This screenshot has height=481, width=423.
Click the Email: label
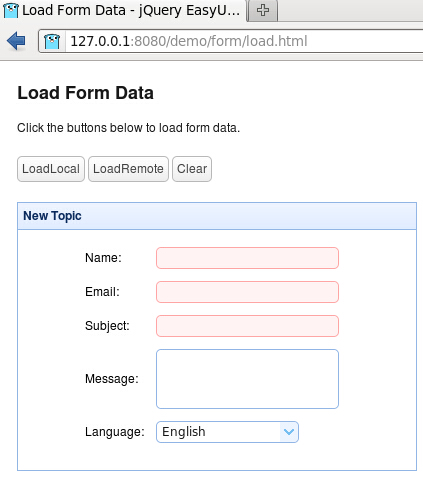(x=102, y=292)
